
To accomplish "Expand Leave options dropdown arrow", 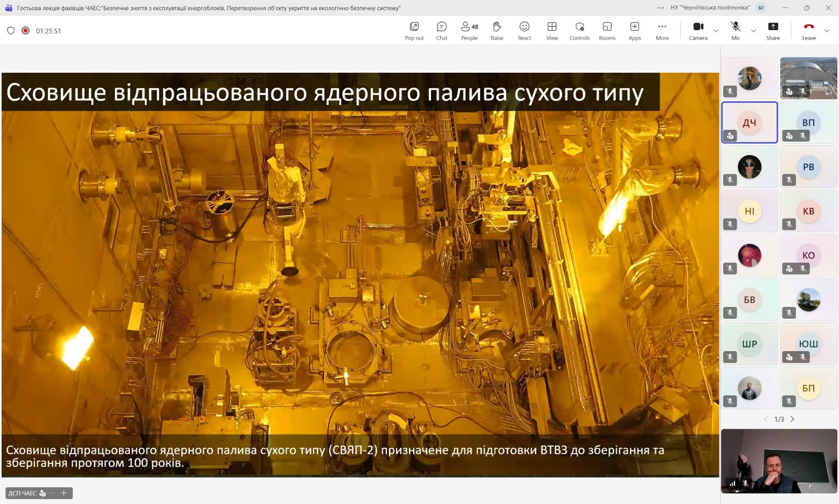I will [x=827, y=31].
